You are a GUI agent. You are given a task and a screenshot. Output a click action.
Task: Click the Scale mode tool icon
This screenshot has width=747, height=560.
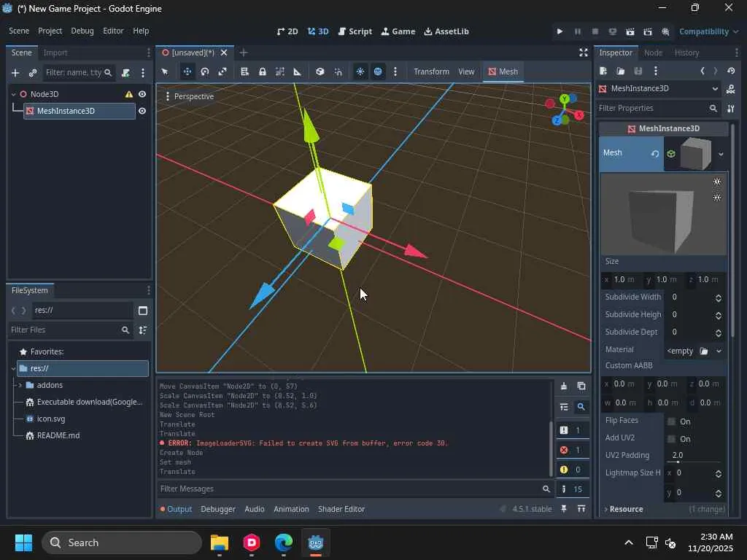coord(222,71)
